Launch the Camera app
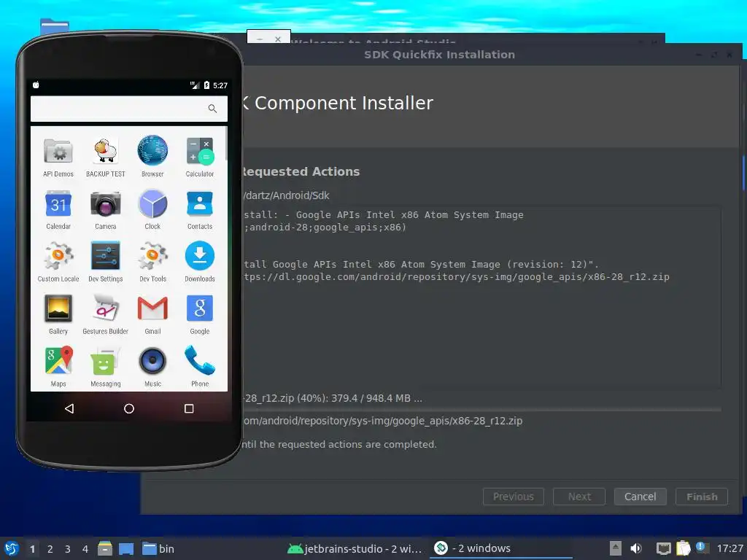 coord(105,209)
